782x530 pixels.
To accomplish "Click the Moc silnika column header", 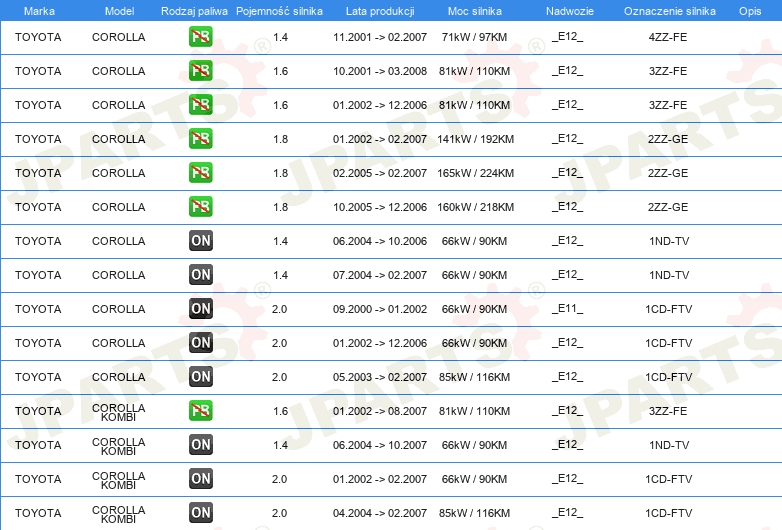I will [x=474, y=11].
